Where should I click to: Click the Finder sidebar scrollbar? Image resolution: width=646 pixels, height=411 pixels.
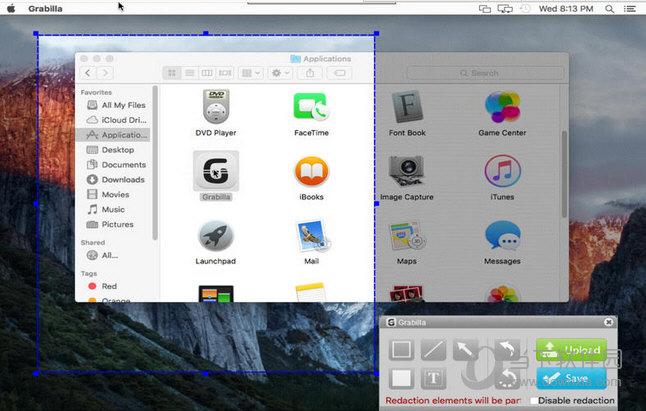155,163
